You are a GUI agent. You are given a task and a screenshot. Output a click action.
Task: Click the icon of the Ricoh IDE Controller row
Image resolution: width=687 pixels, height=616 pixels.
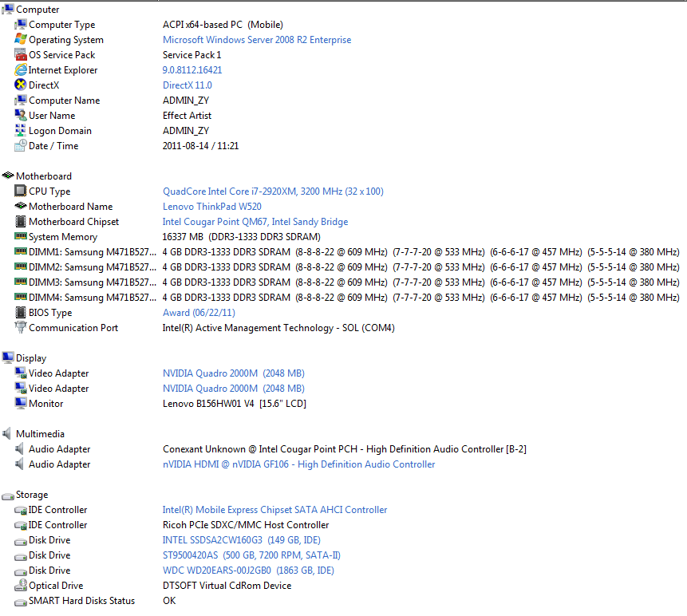(21, 525)
